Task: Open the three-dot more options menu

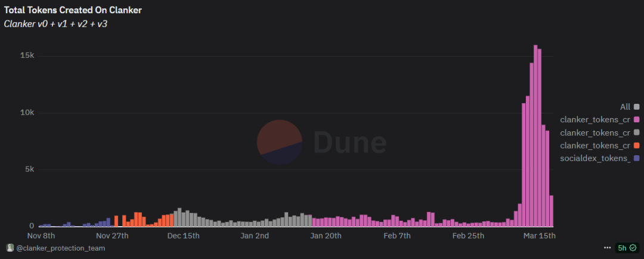Action: pyautogui.click(x=607, y=248)
